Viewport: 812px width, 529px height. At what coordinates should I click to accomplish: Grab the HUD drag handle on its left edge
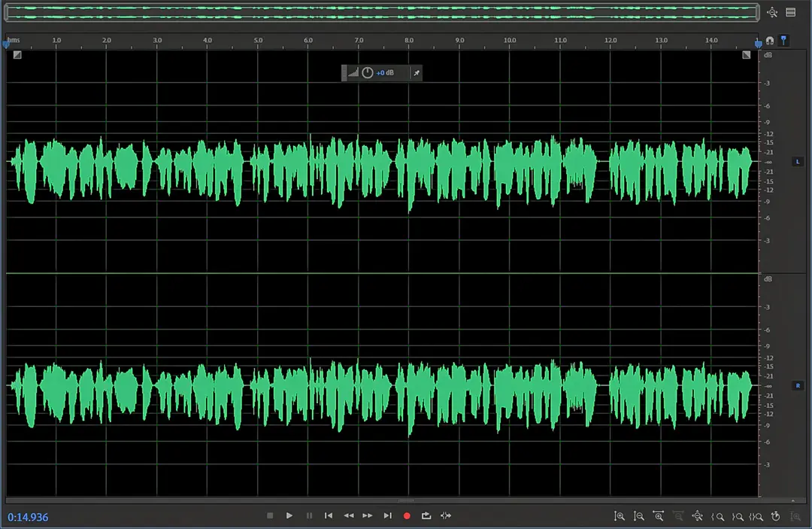pyautogui.click(x=344, y=73)
